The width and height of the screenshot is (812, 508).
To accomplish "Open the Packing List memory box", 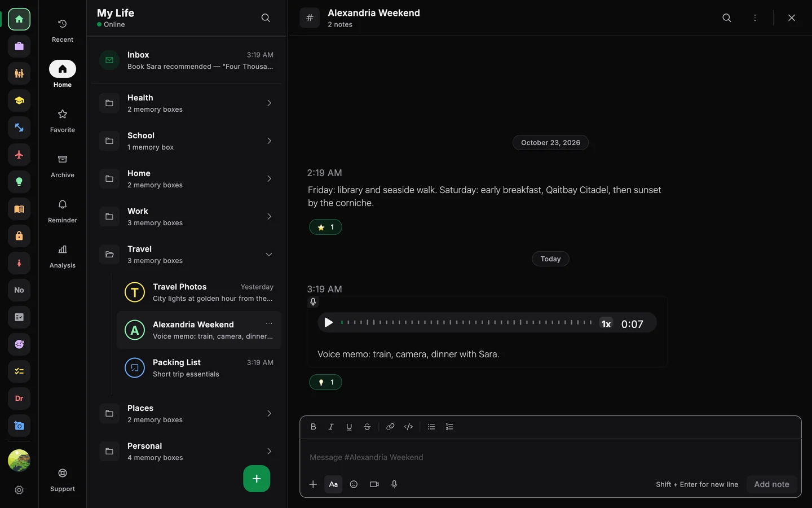I will coord(199,368).
